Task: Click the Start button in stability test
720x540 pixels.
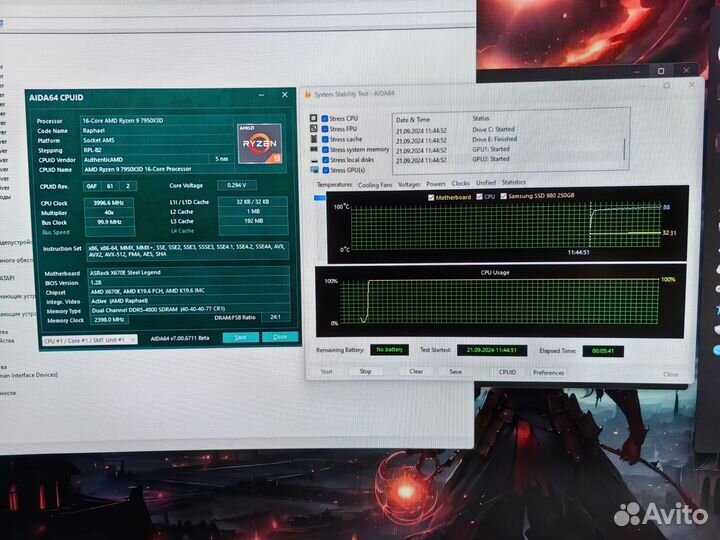Action: [x=326, y=371]
